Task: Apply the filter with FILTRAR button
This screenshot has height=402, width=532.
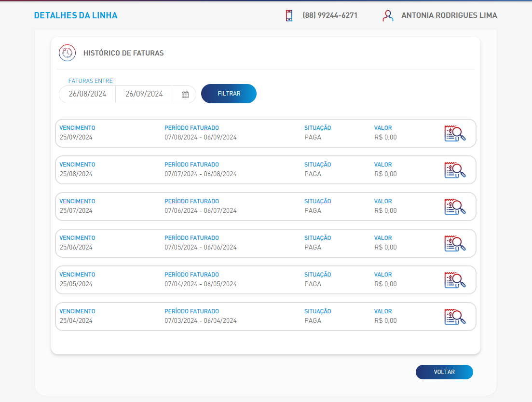Action: coord(229,94)
